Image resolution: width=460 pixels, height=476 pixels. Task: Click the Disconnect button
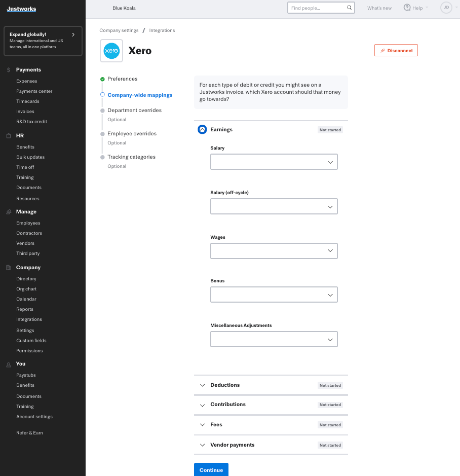coord(396,51)
